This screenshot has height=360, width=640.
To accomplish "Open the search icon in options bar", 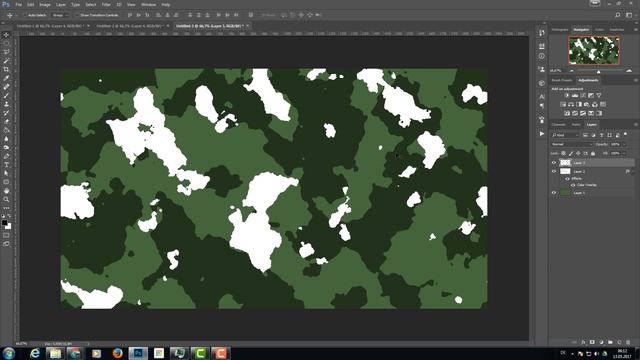I will click(618, 15).
